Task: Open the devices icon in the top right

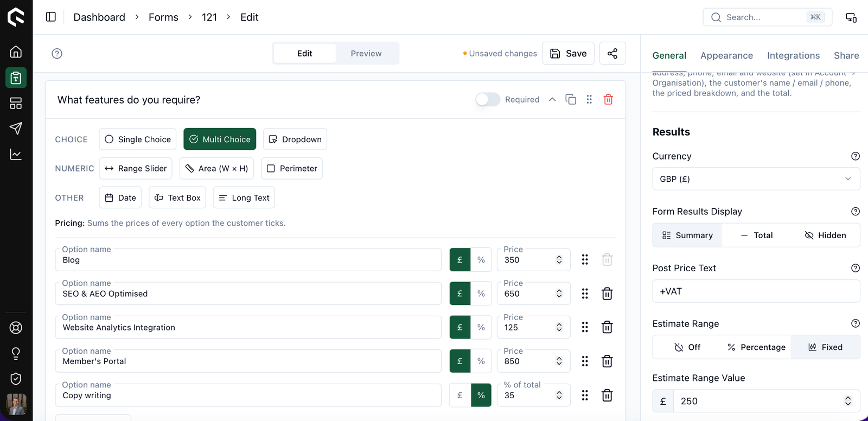Action: (x=851, y=17)
